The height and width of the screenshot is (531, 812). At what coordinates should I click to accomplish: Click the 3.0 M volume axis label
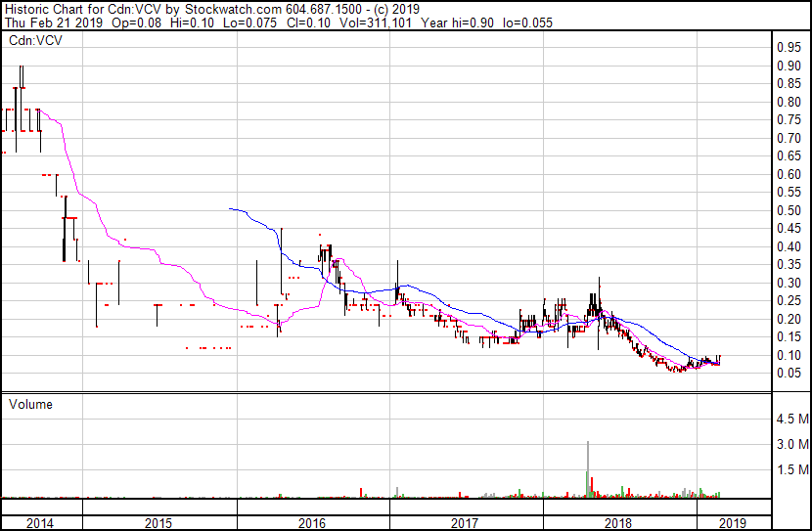(792, 444)
